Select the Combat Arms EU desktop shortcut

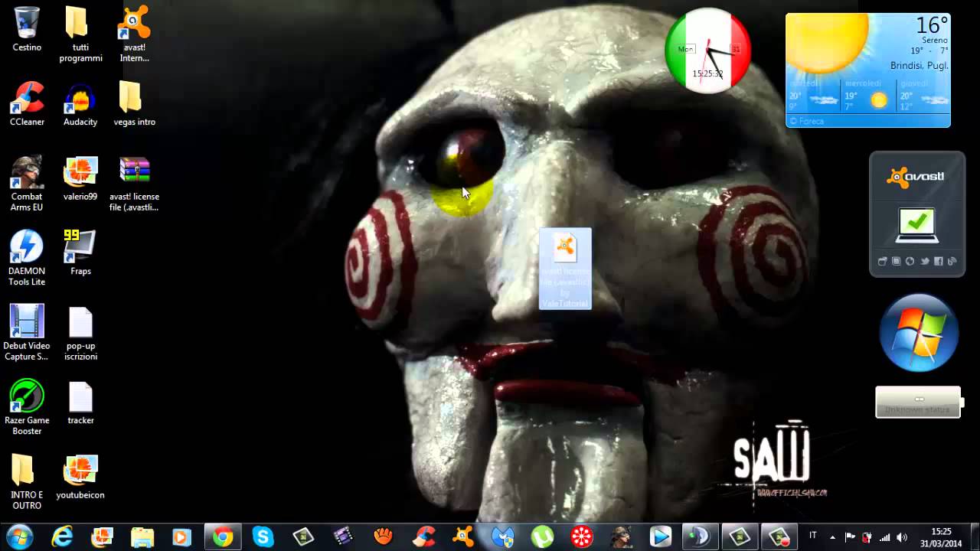point(27,184)
